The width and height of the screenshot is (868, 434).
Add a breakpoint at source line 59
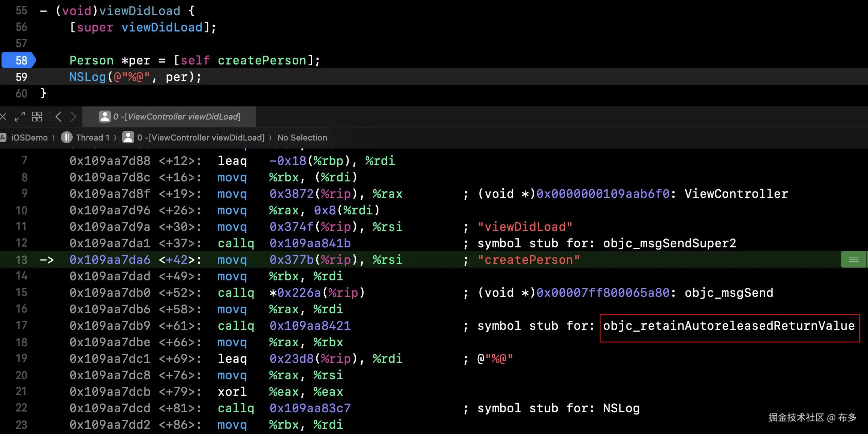coord(21,77)
